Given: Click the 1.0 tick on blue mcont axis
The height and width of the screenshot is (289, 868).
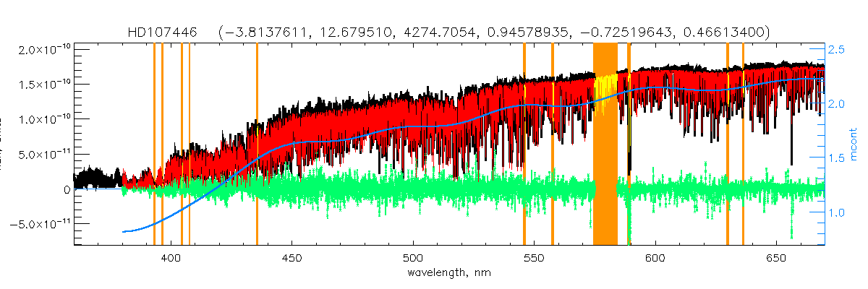Looking at the screenshot, I should [837, 213].
